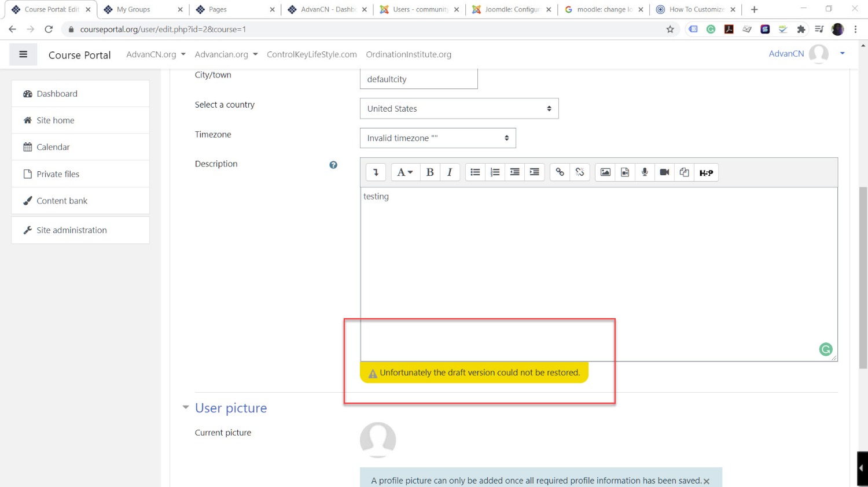Toggle the side navigation hamburger menu
The image size is (868, 487).
pyautogui.click(x=23, y=54)
